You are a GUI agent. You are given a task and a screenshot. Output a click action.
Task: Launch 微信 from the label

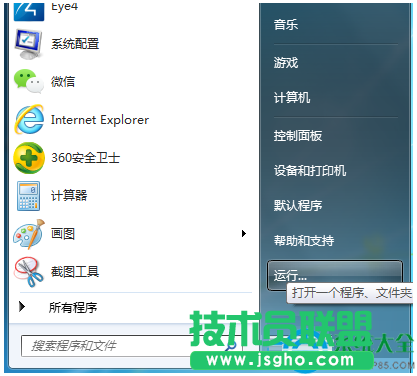63,82
